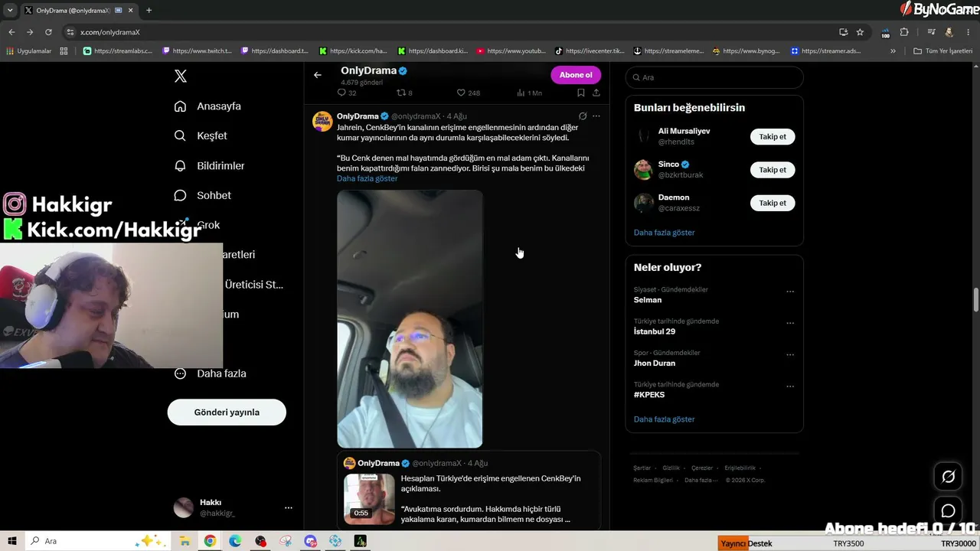Open Sohbet chat page

pos(202,195)
